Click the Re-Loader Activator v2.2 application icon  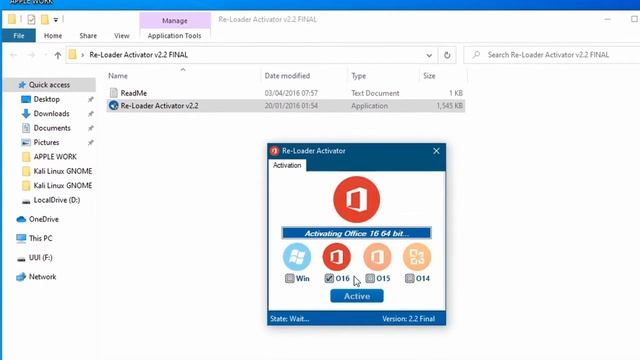coord(113,106)
